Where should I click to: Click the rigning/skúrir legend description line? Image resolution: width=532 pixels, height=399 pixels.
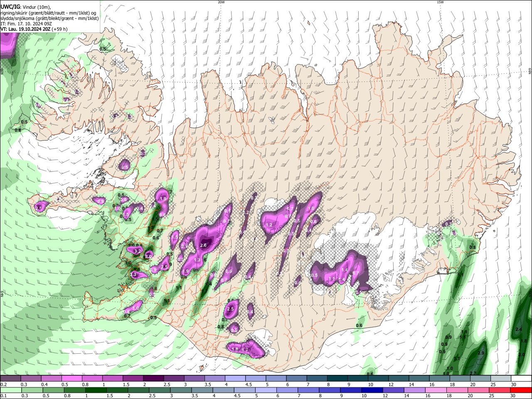48,13
